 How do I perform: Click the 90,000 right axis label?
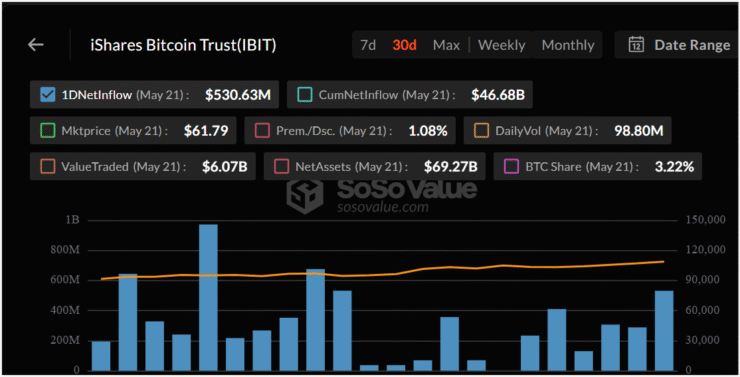tap(704, 280)
